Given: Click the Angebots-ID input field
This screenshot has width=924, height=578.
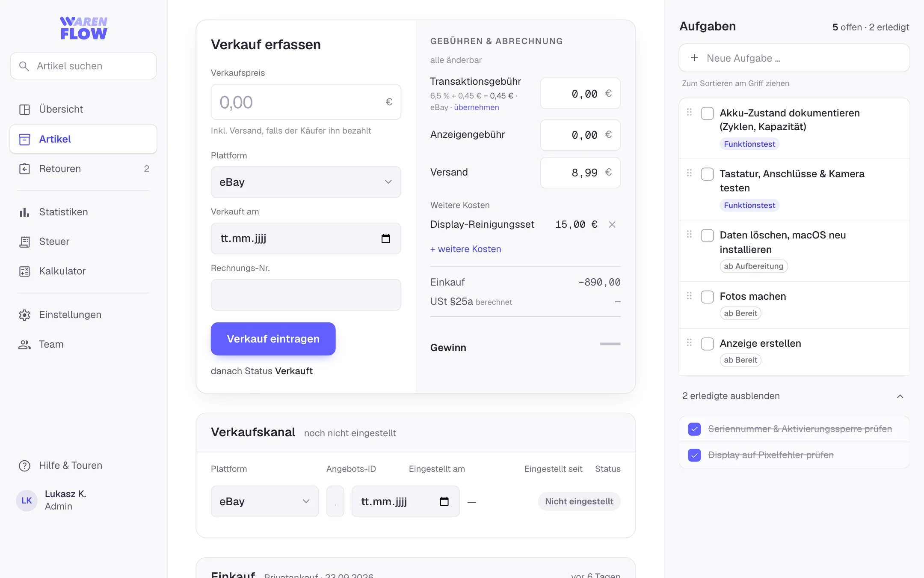Looking at the screenshot, I should [x=335, y=501].
